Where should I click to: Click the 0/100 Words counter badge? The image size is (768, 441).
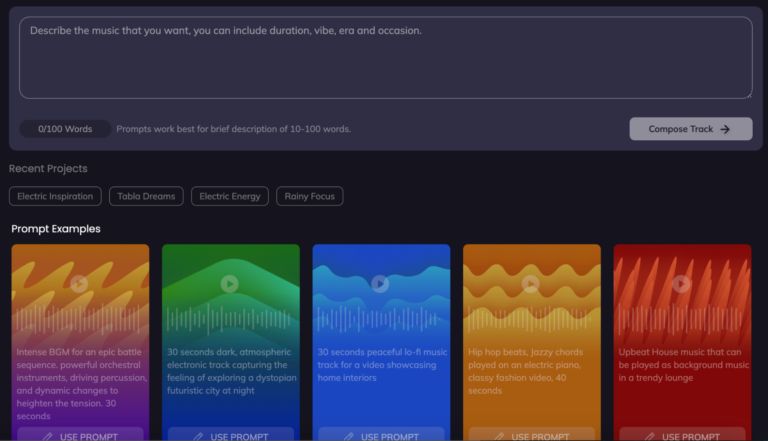[x=65, y=129]
